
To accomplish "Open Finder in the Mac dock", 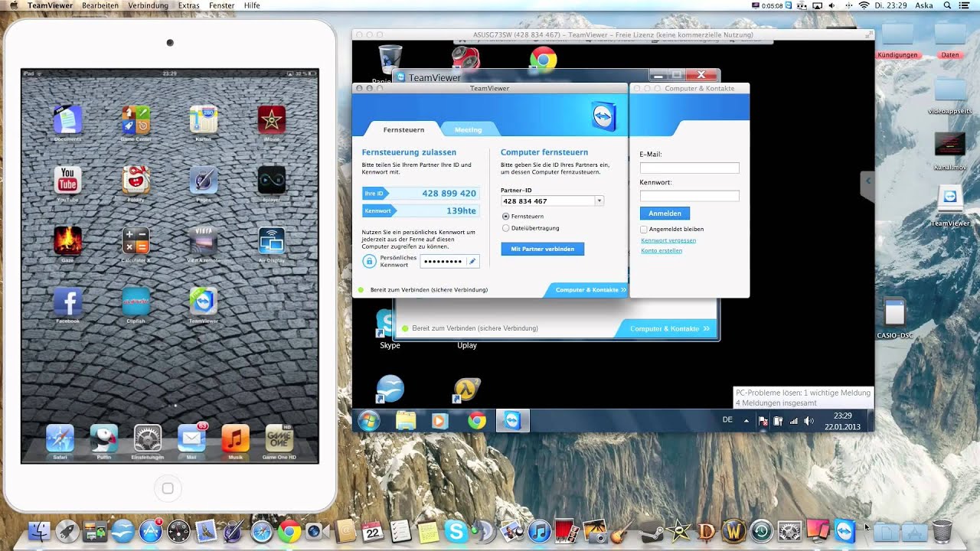I will [x=39, y=530].
